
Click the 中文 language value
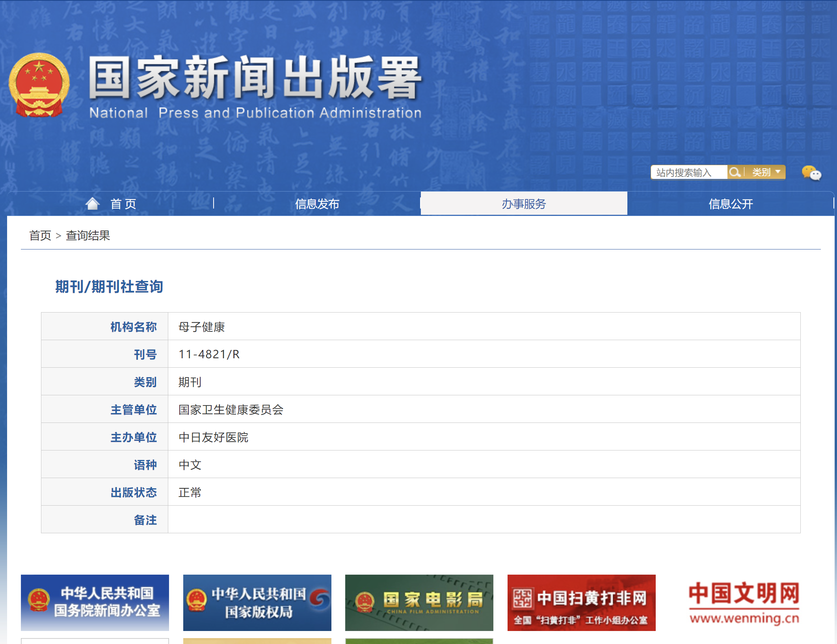click(x=190, y=465)
